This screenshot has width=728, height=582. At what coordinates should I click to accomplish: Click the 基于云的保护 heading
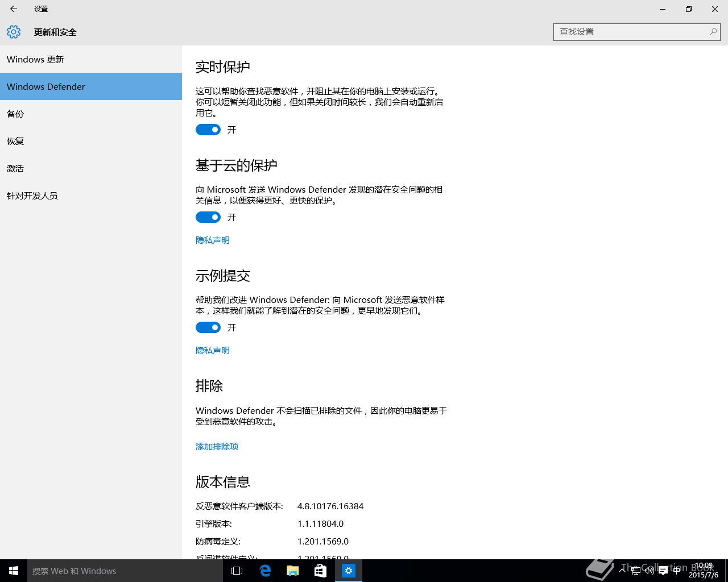237,165
